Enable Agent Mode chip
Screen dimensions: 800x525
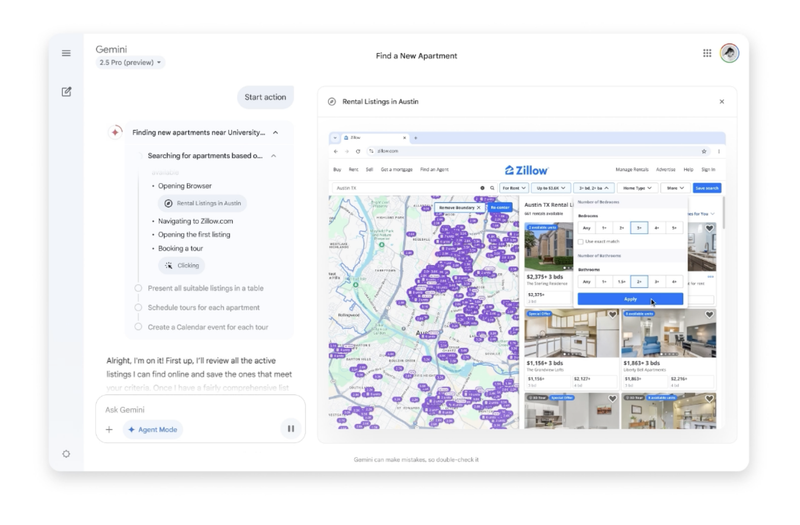point(153,430)
